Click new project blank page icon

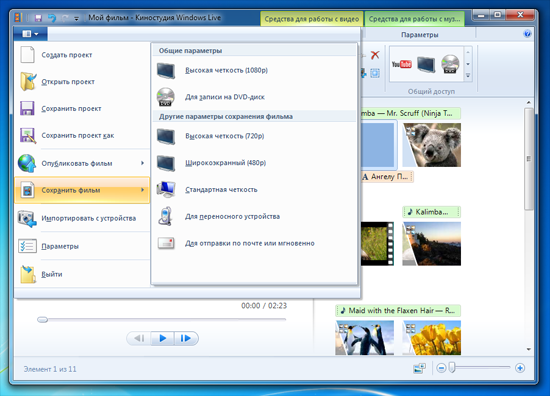click(x=27, y=55)
